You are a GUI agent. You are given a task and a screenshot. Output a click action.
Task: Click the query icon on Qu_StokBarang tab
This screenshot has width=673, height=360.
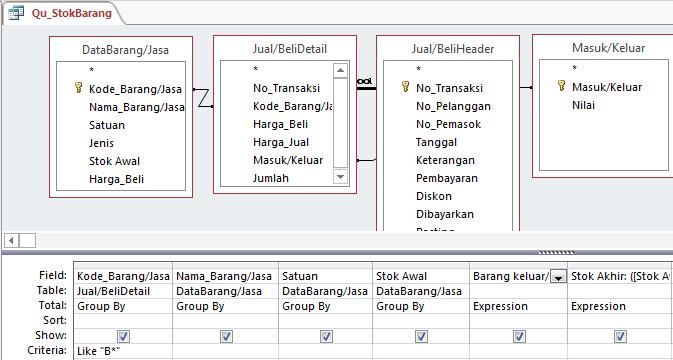click(16, 13)
